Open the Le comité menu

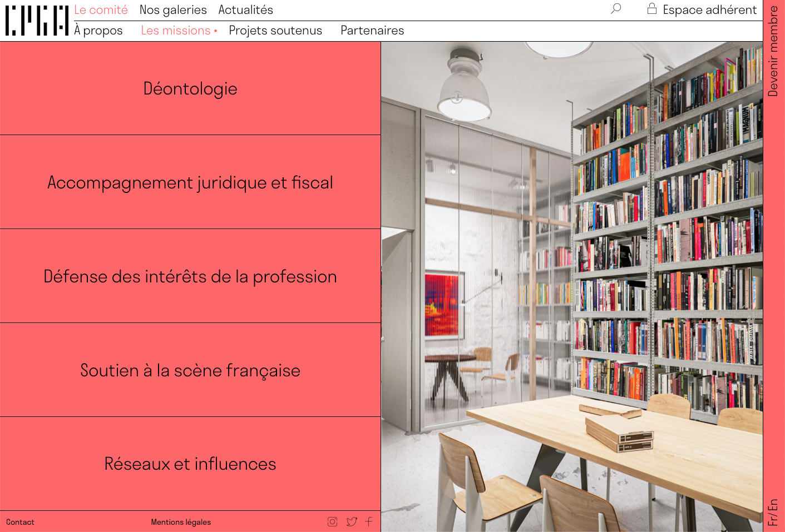[101, 10]
